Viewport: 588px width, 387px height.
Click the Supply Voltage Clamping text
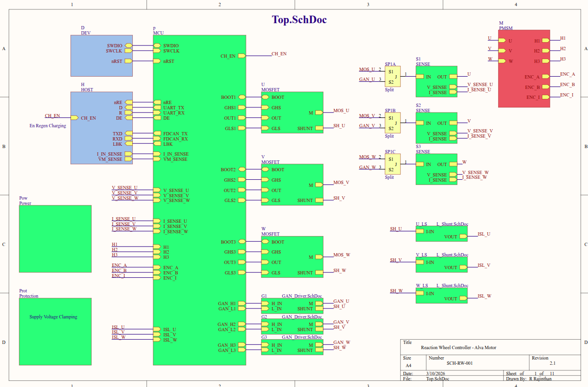53,317
